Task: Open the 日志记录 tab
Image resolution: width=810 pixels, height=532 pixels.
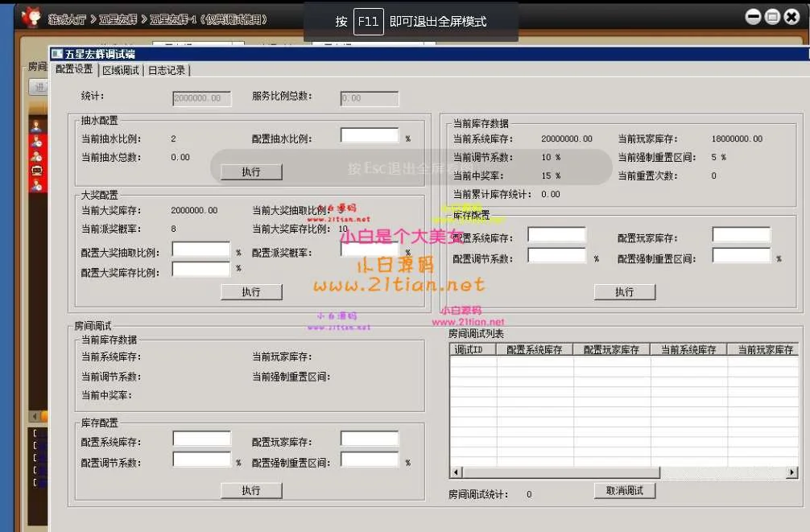Action: point(167,70)
